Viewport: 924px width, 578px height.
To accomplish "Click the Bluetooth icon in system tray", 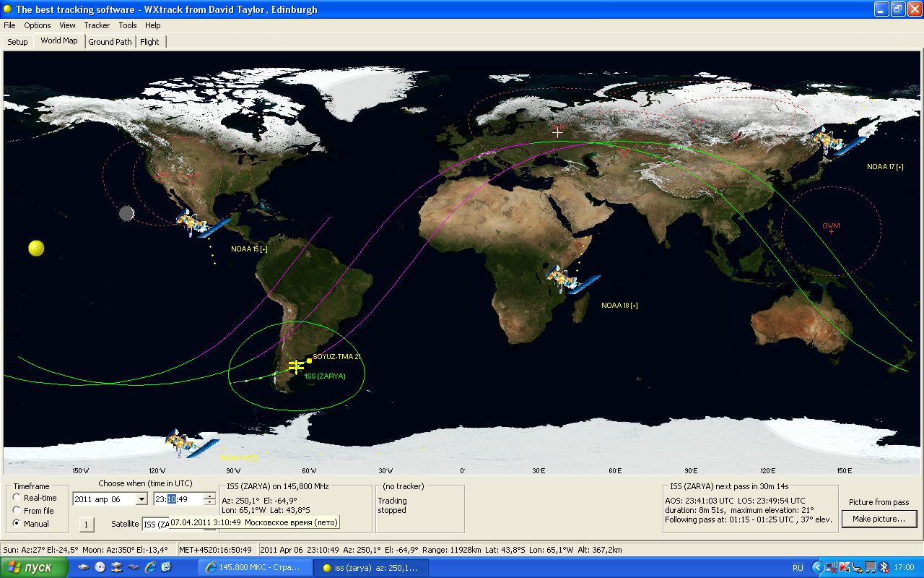I will click(x=884, y=567).
